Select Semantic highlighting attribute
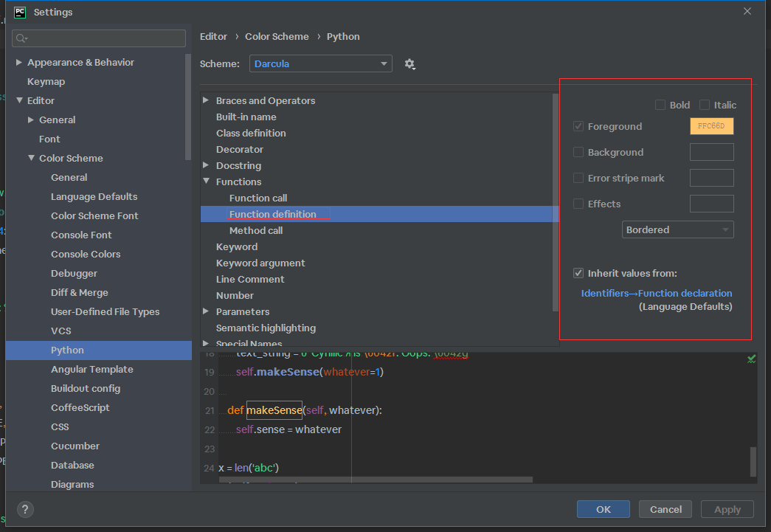771x532 pixels. 266,328
